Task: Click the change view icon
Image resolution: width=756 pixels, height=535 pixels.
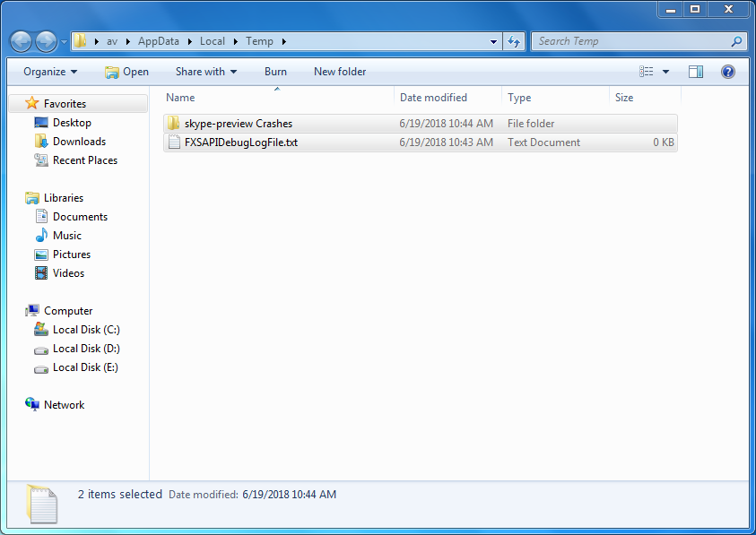Action: (647, 72)
